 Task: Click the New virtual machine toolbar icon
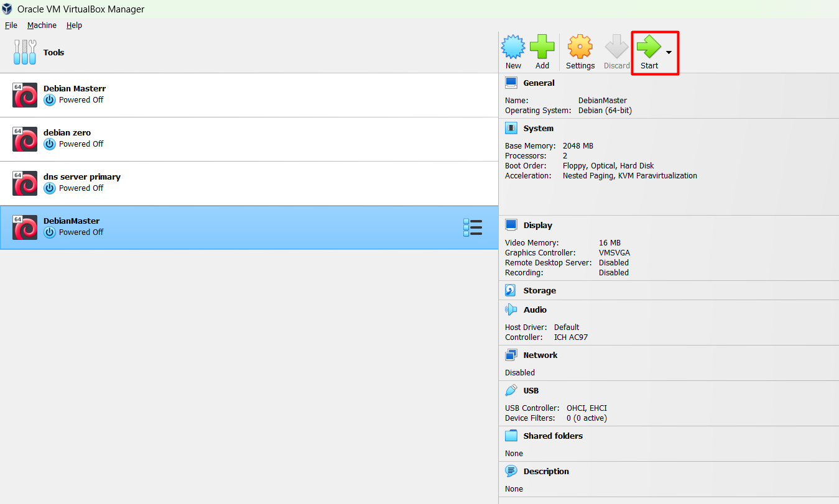pos(513,47)
